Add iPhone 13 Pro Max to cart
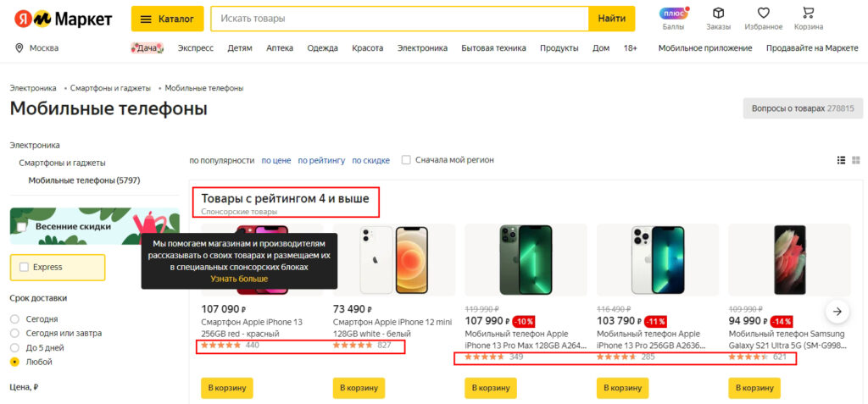This screenshot has width=868, height=404. (x=491, y=388)
